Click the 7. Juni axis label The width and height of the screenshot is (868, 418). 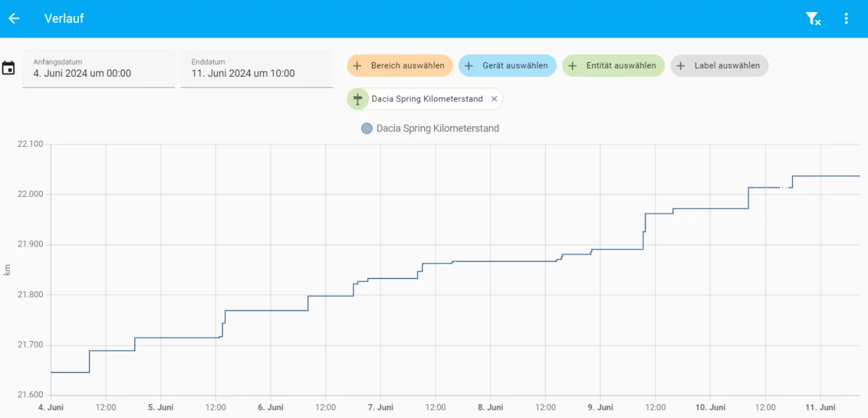381,407
